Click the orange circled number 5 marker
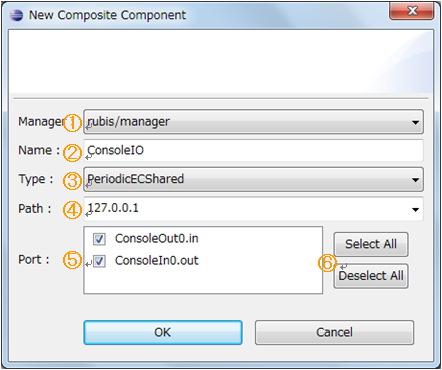The height and width of the screenshot is (370, 442). coord(72,260)
